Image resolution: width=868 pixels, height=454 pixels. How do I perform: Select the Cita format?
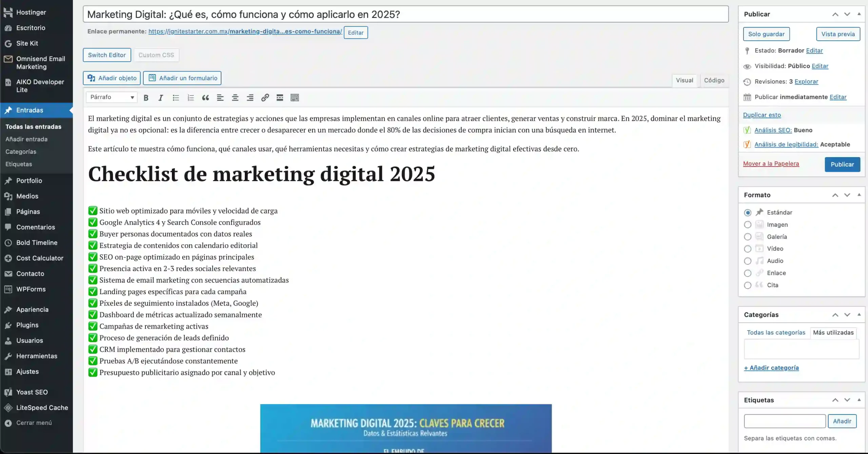(x=748, y=285)
